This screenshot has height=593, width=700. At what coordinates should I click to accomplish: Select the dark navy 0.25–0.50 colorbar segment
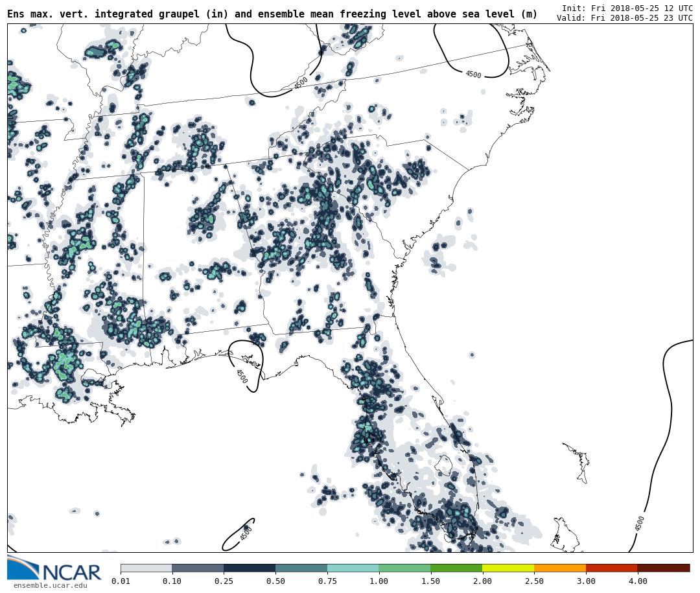(250, 568)
